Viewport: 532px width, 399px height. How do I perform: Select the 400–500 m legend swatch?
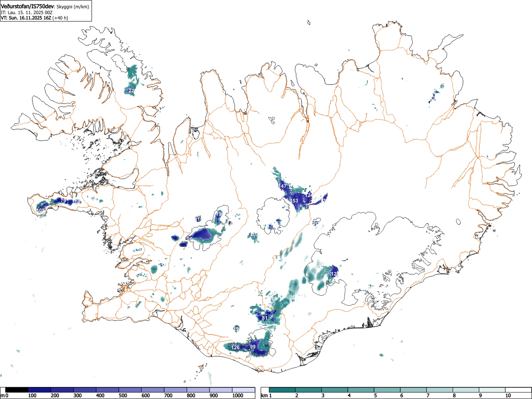pyautogui.click(x=107, y=390)
